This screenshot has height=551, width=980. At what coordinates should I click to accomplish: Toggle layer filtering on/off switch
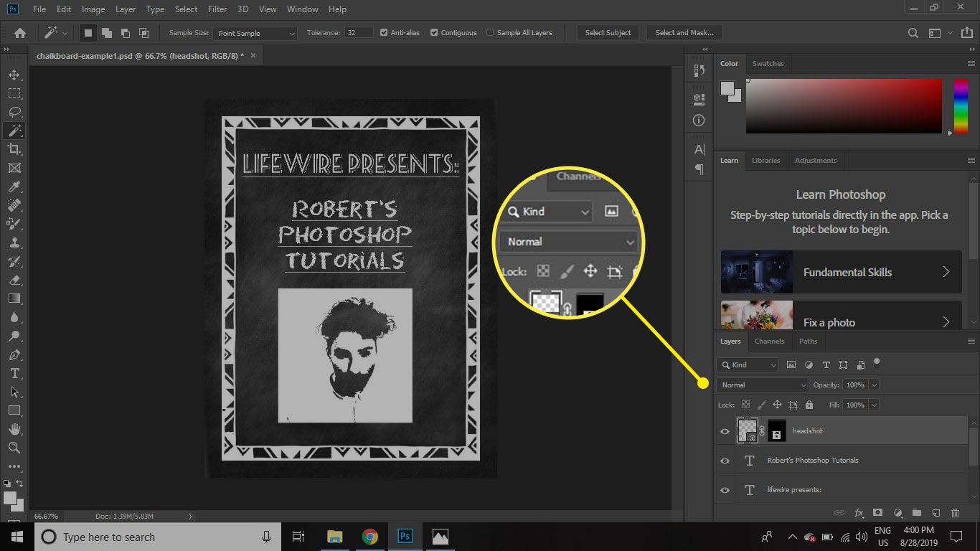click(x=877, y=362)
